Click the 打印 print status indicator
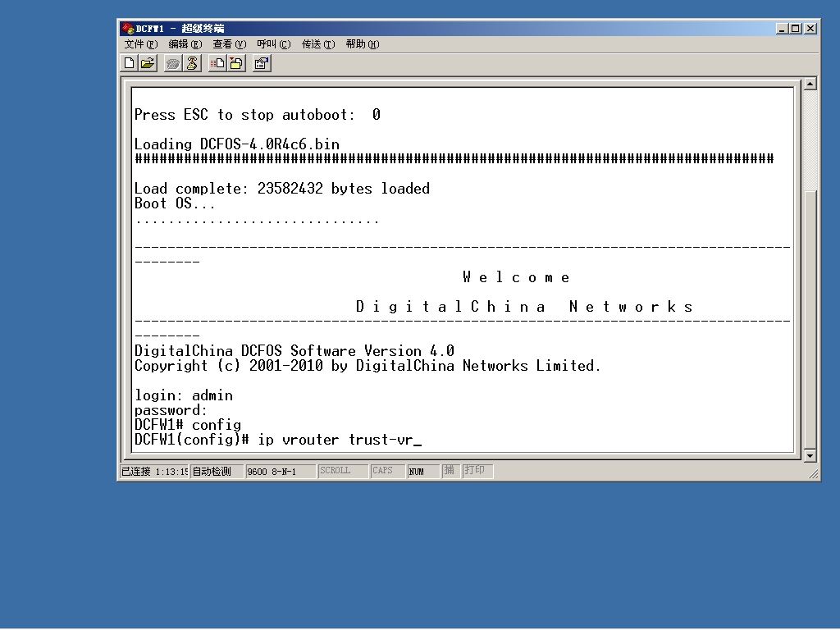Image resolution: width=840 pixels, height=630 pixels. (477, 471)
